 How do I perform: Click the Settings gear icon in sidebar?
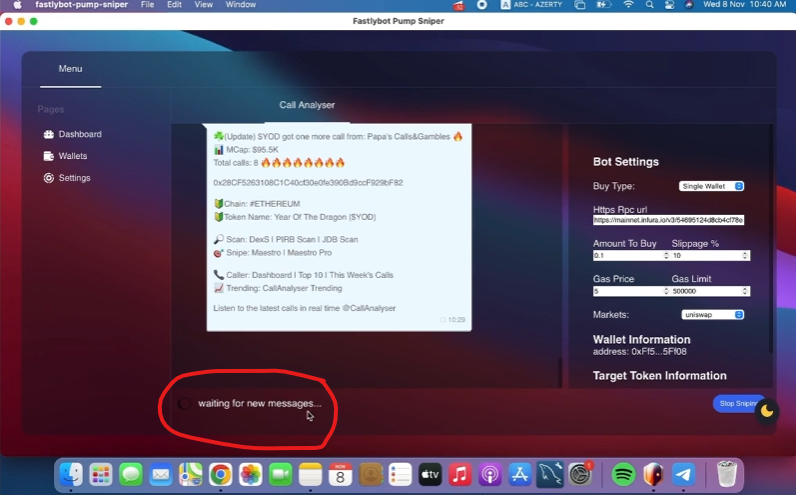pos(48,178)
